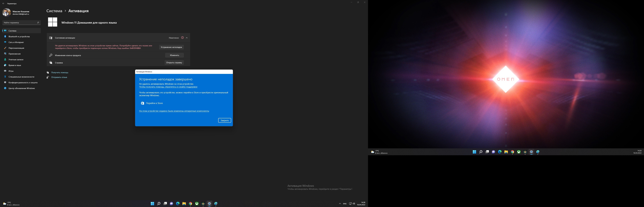Screen dimensions: 644x207
Task: Open Xbox app on the OMEN monitor taskbar
Action: 519,152
